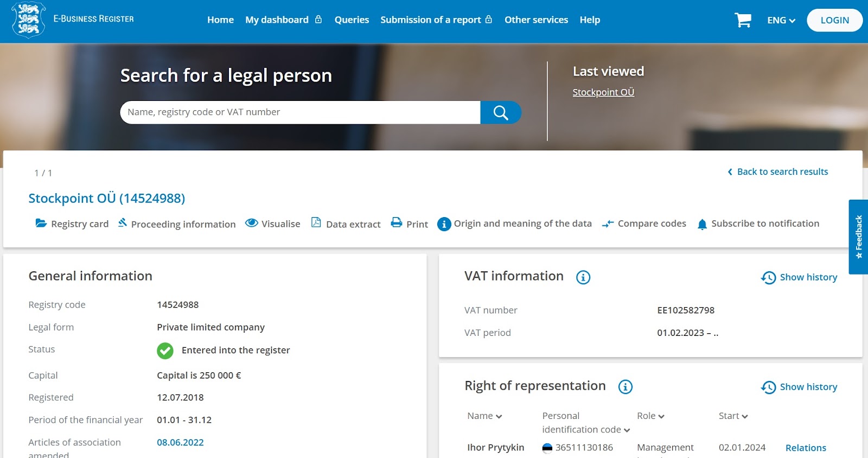Open articles of association date 08.06.2022

click(x=180, y=442)
